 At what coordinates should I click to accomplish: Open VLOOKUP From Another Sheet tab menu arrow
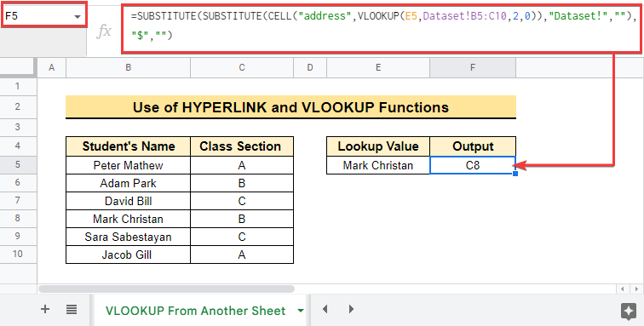301,311
